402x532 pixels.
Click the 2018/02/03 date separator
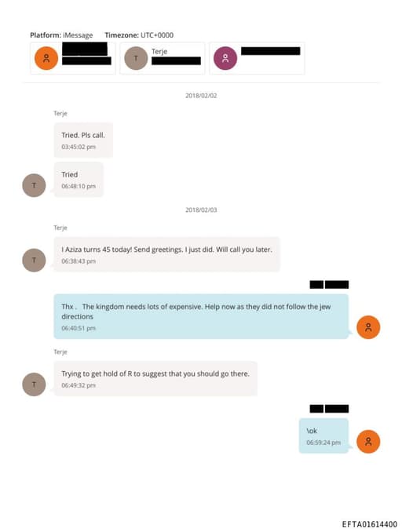point(201,210)
